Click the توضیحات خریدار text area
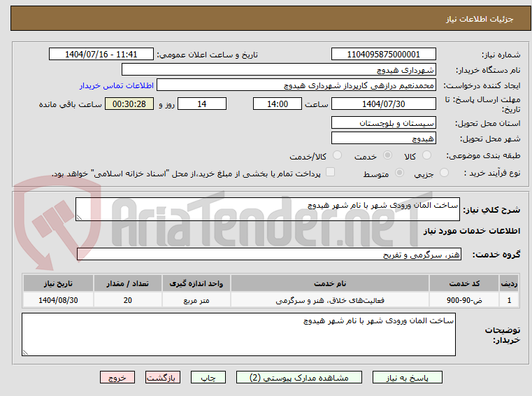Image resolution: width=532 pixels, height=396 pixels. [x=238, y=334]
